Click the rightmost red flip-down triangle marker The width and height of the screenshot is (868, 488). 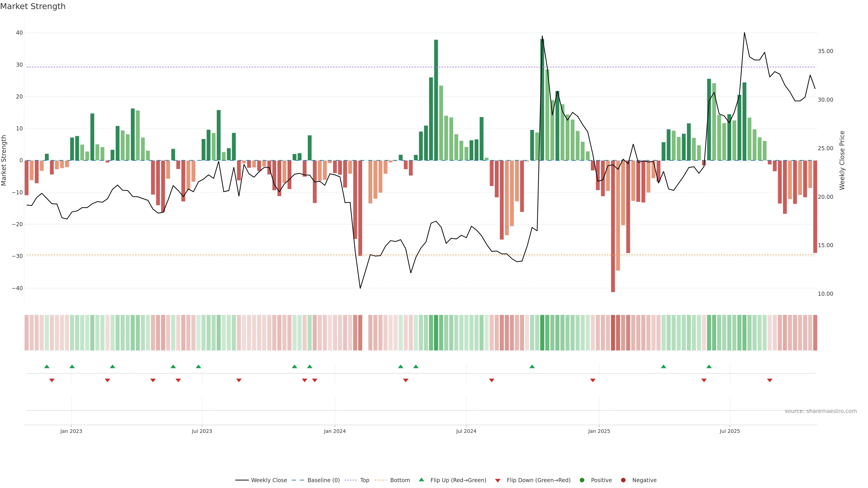tap(770, 380)
